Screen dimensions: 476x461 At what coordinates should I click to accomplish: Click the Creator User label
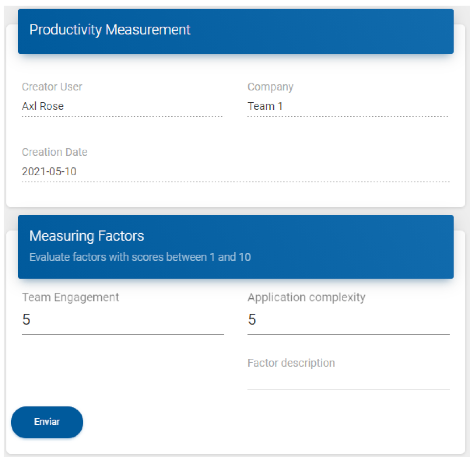click(52, 87)
